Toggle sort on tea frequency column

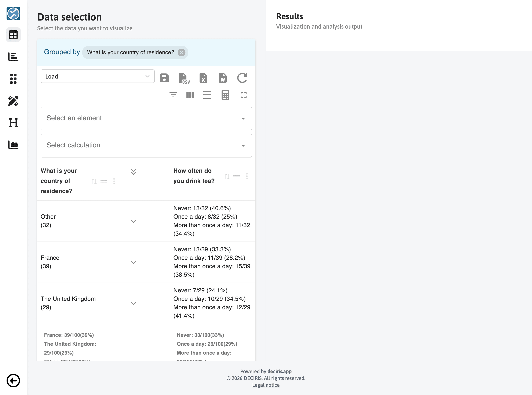coord(227,177)
